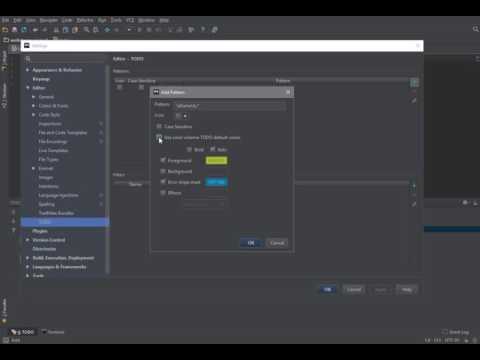Click the edit filter pencil icon
Screen dimensions: 480x360
[x=414, y=204]
